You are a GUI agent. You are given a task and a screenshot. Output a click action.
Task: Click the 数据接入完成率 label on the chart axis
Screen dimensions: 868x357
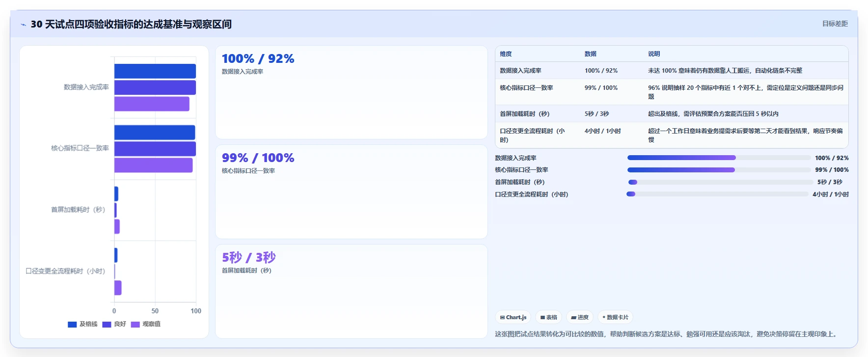pos(86,87)
